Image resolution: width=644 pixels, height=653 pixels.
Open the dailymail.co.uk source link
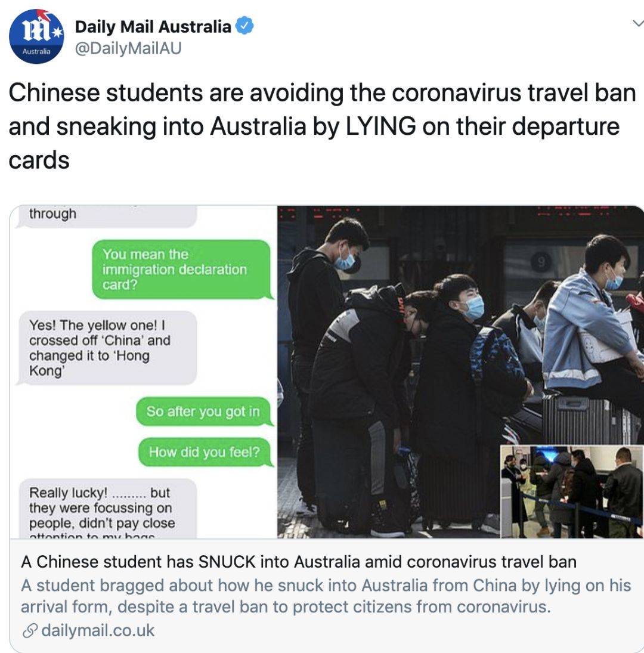[98, 630]
